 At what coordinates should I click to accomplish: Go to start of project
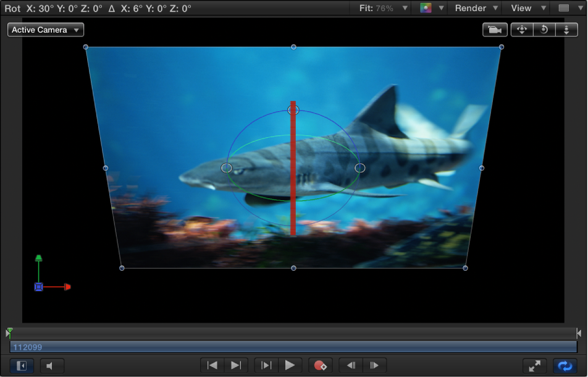point(212,365)
